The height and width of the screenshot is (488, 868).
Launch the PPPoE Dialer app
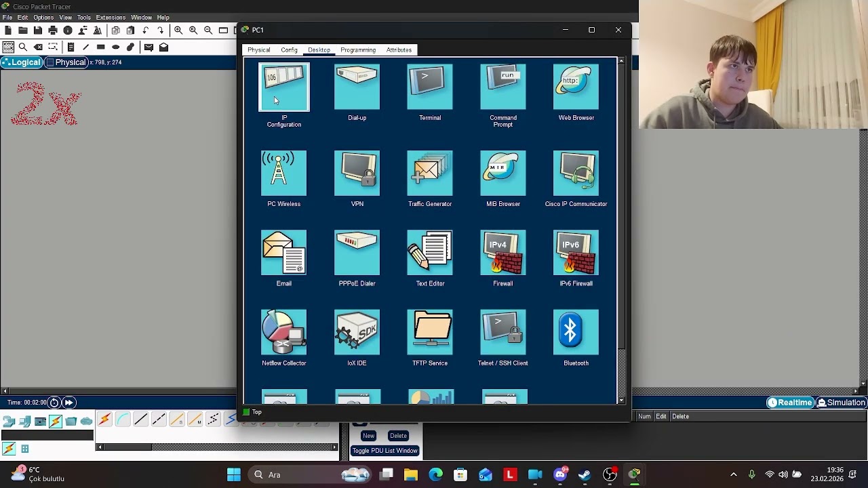coord(357,253)
